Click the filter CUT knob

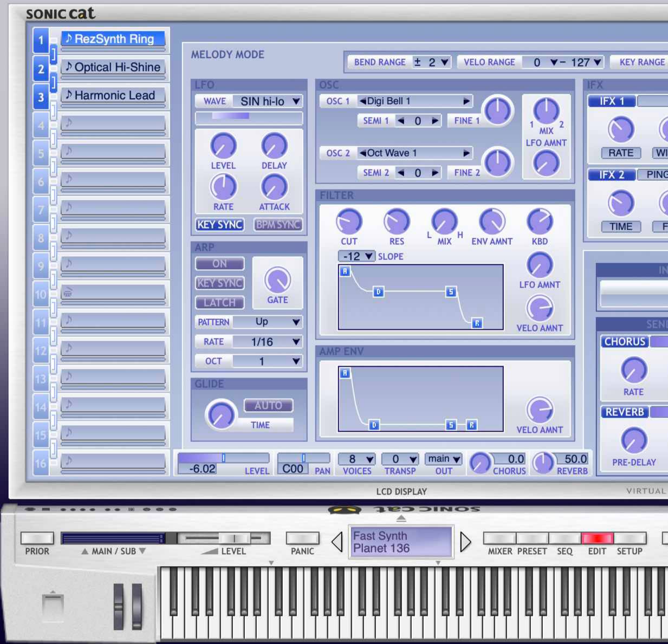(x=349, y=222)
